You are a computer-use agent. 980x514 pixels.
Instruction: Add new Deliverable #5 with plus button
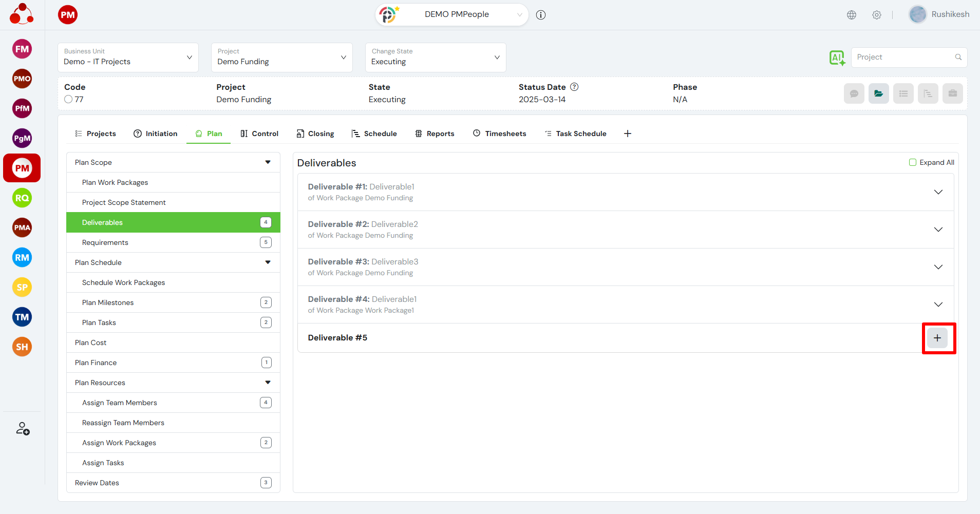[937, 338]
